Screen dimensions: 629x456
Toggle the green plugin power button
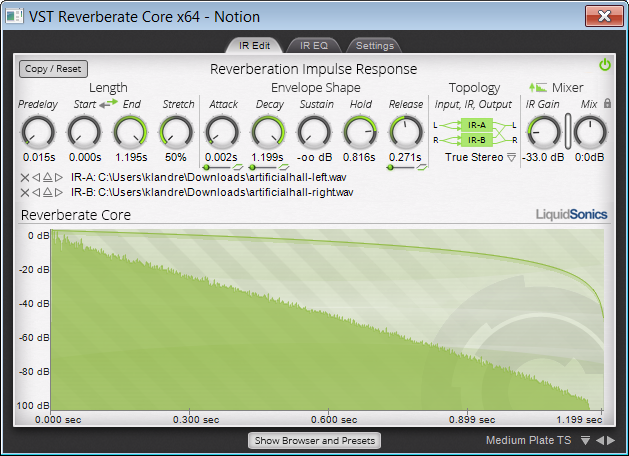[604, 65]
